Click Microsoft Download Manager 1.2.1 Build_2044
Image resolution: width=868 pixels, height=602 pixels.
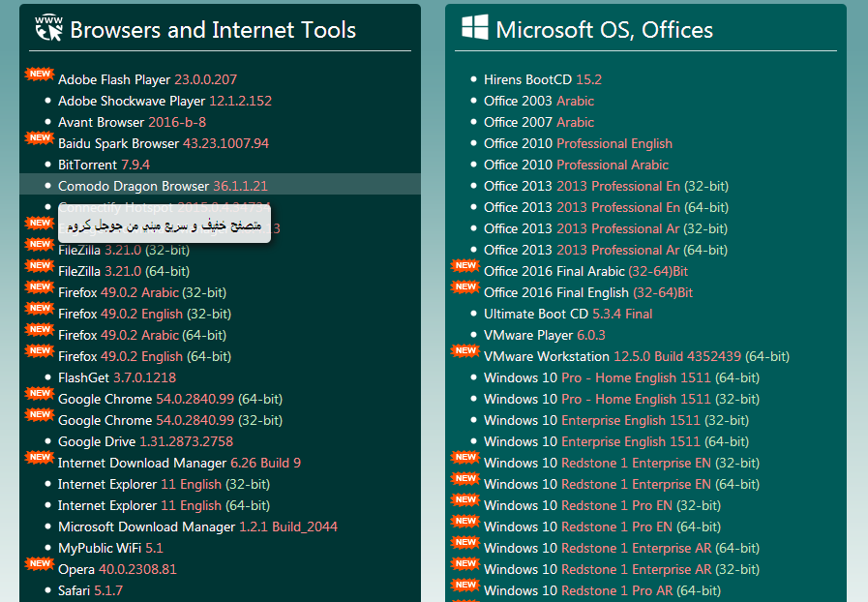tap(197, 527)
